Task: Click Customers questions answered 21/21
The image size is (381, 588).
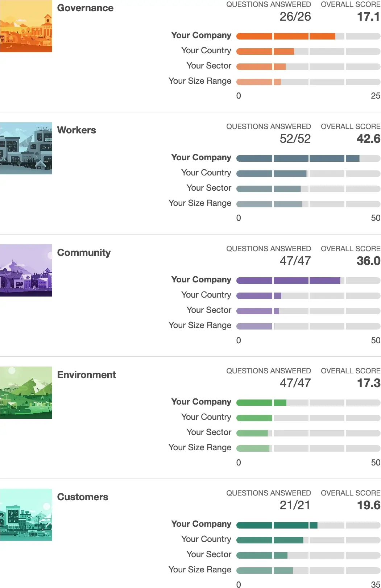Action: [x=295, y=505]
